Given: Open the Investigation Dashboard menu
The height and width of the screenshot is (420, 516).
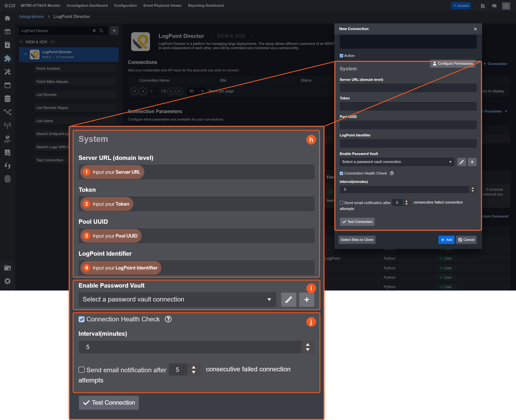Looking at the screenshot, I should pyautogui.click(x=87, y=6).
